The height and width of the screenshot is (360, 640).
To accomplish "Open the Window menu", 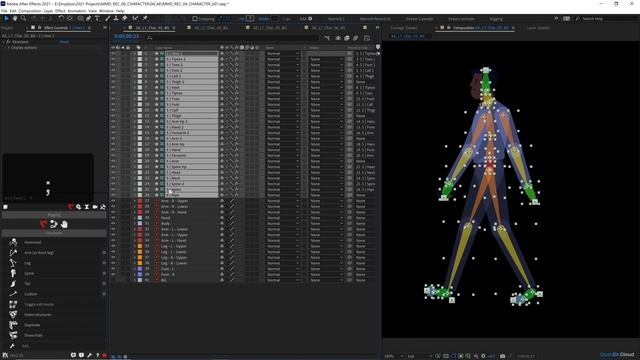I will 106,11.
